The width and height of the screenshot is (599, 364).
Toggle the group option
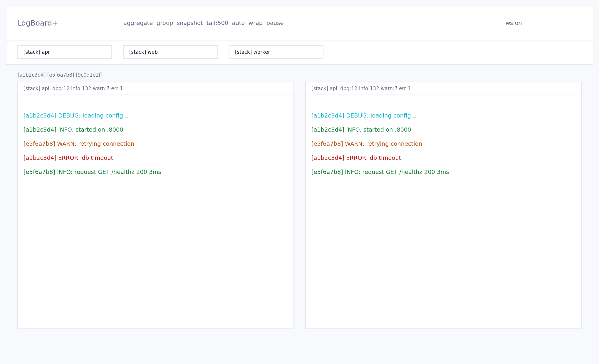click(x=165, y=23)
